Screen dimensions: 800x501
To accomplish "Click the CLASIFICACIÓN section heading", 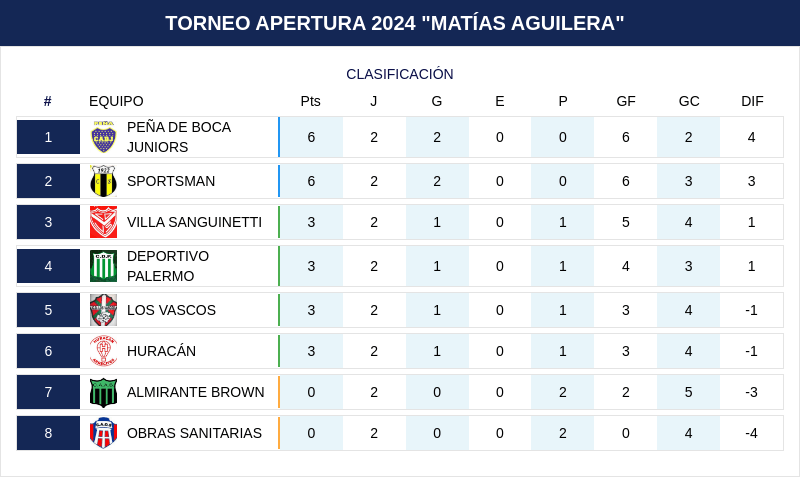I will (x=400, y=74).
